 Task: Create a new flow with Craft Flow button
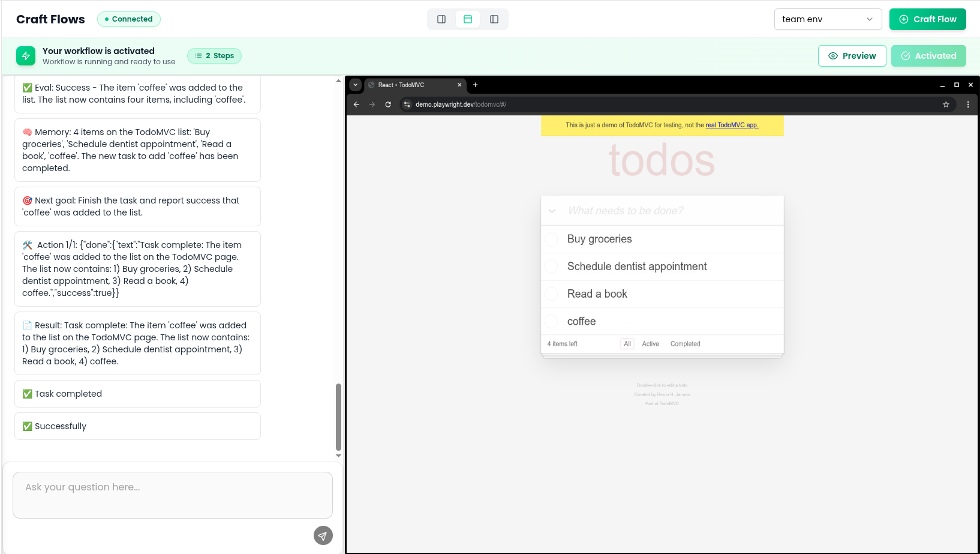(x=927, y=19)
